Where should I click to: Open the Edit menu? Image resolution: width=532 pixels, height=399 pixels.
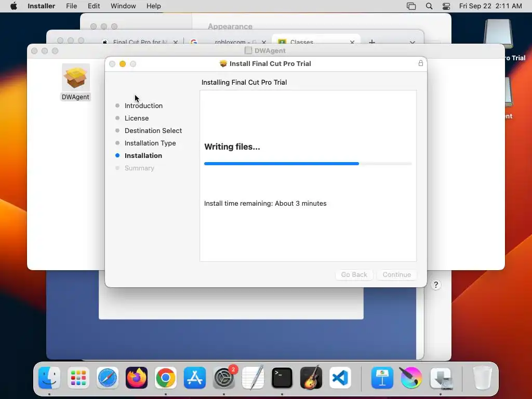tap(94, 6)
